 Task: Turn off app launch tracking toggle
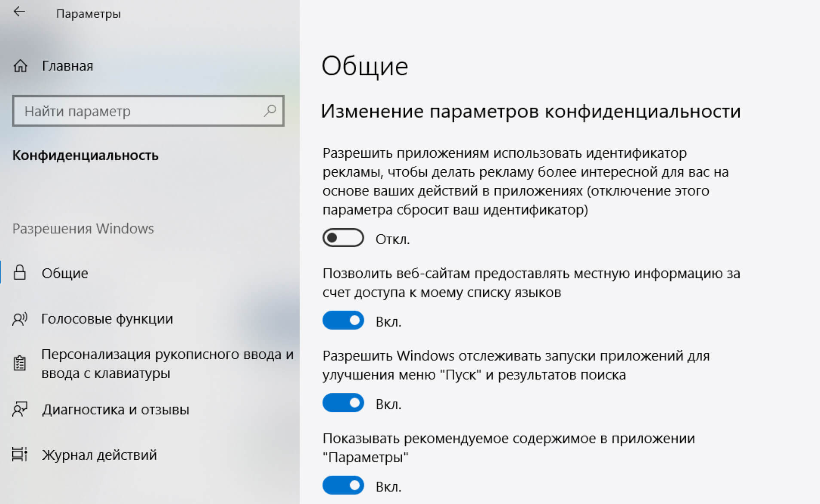343,403
